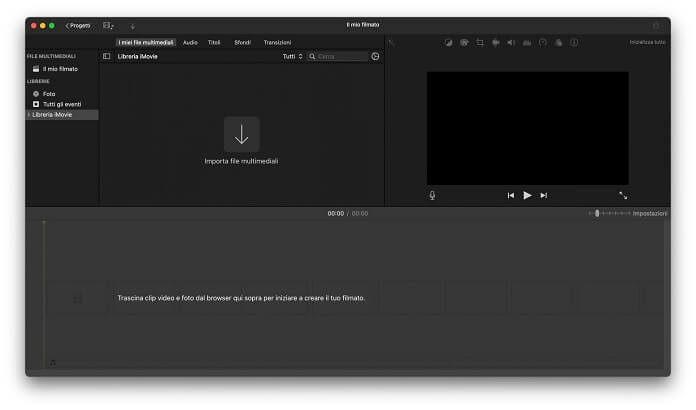The height and width of the screenshot is (410, 696).
Task: Enter fullscreen playback with arrows icon
Action: (x=623, y=195)
